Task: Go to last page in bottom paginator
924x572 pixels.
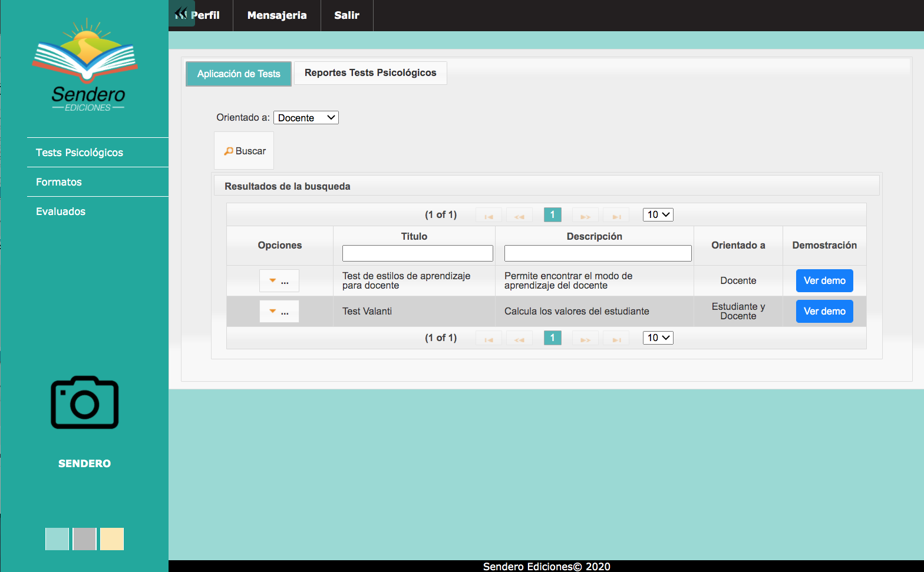Action: tap(616, 338)
